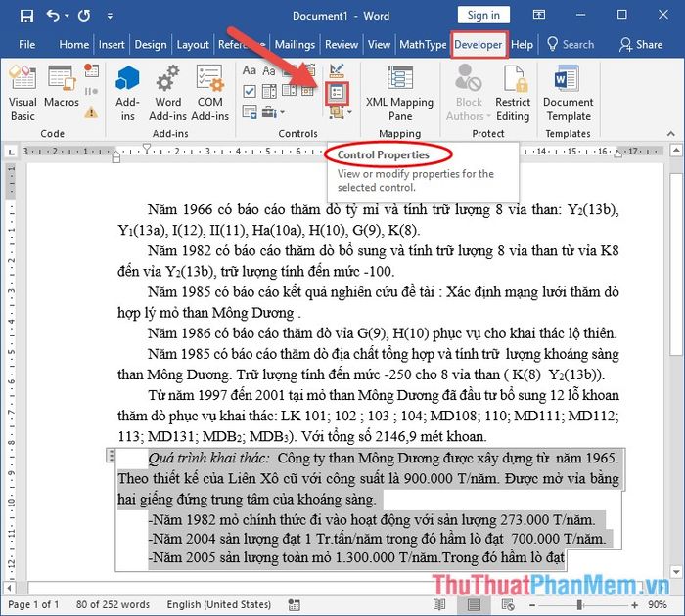Switch to the MathType tab
Image resolution: width=685 pixels, height=616 pixels.
[x=423, y=45]
